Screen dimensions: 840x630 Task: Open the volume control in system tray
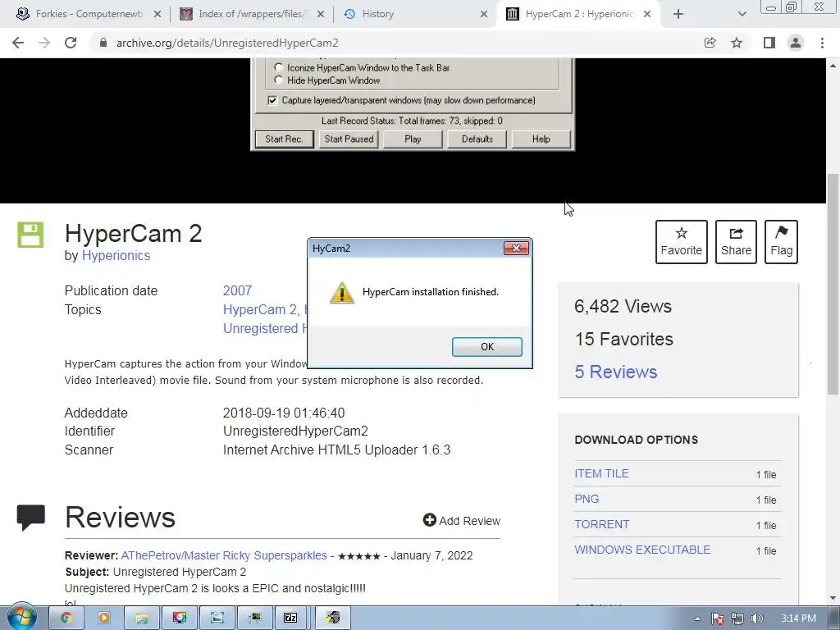click(x=756, y=619)
